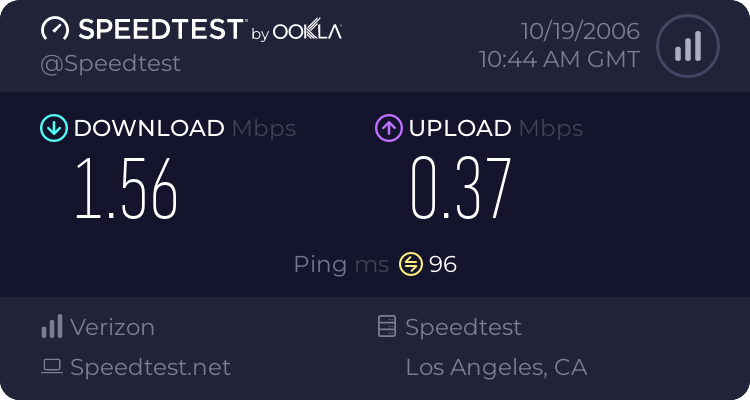Click the yellow ping icon

tap(410, 264)
